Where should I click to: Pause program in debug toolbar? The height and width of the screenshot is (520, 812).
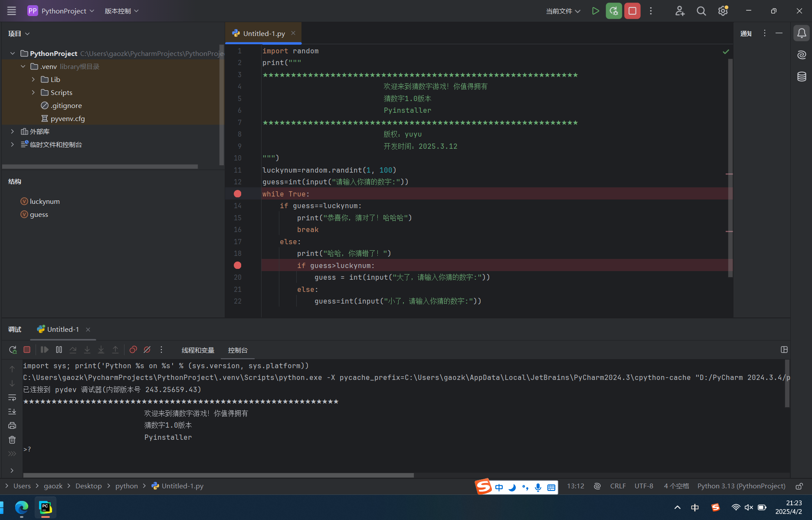pyautogui.click(x=59, y=350)
